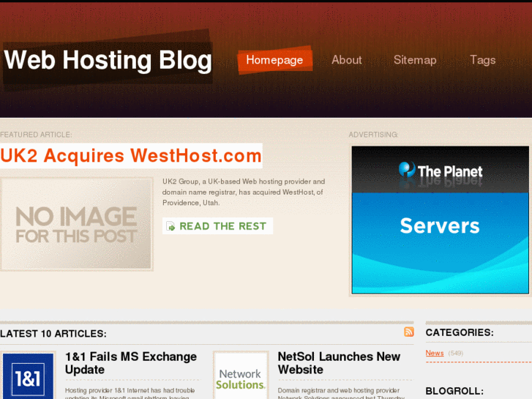Open the 1&1 Fails MS Exchange Update article

click(x=131, y=363)
